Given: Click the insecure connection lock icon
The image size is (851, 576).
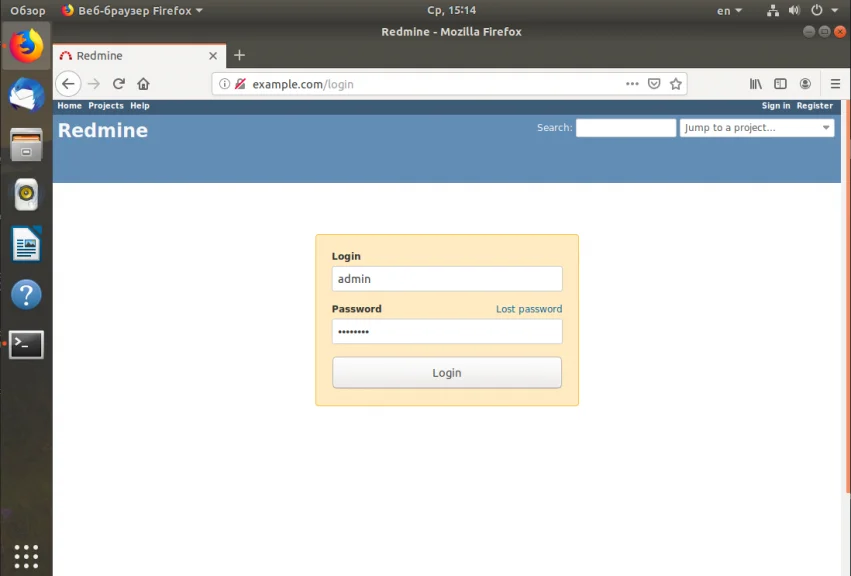Looking at the screenshot, I should [x=240, y=84].
